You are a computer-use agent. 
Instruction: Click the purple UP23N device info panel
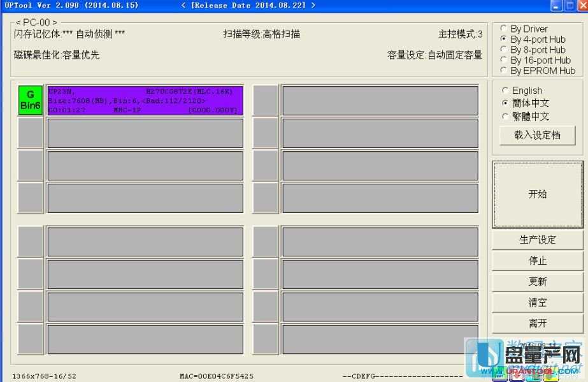pyautogui.click(x=145, y=101)
